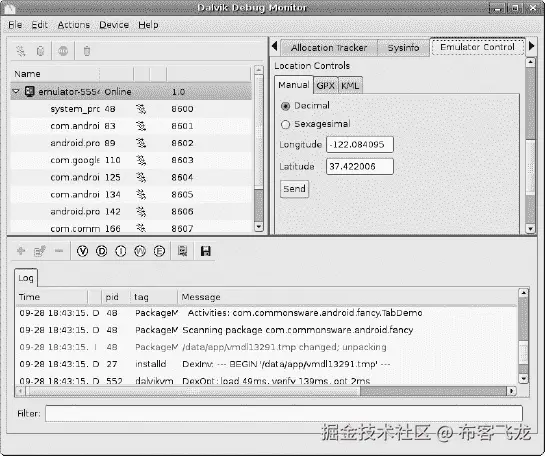
Task: Click Emulator Control panel scroll up arrow
Action: [530, 63]
